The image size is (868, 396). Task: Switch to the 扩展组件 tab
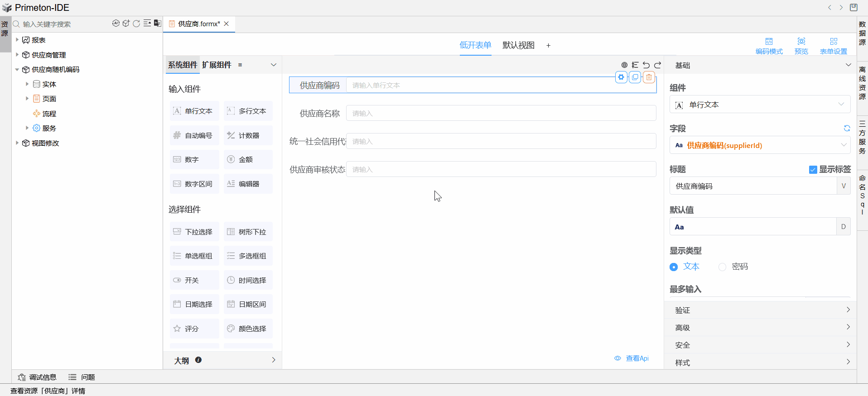pyautogui.click(x=217, y=65)
